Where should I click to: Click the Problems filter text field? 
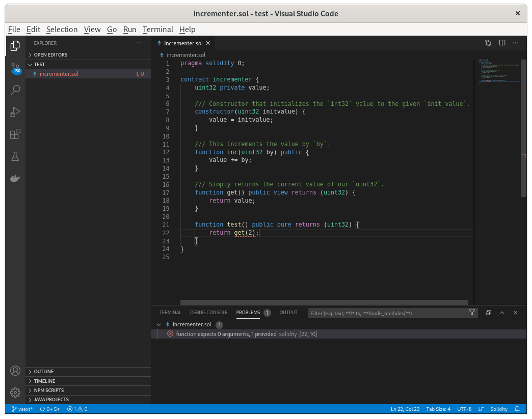point(387,313)
